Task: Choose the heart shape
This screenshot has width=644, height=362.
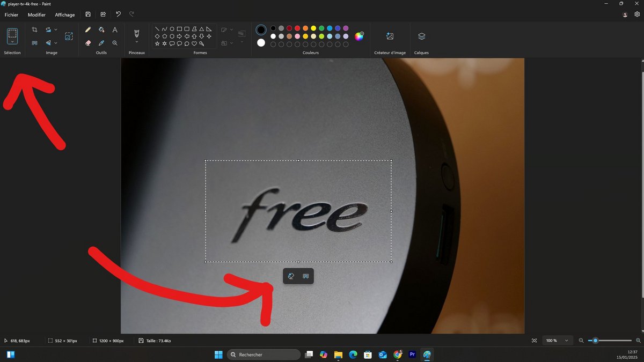Action: [194, 43]
